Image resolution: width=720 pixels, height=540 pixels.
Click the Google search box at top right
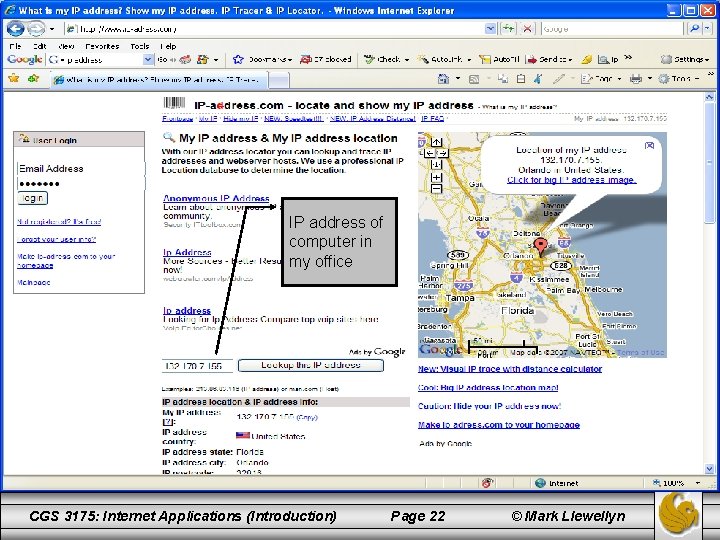[x=613, y=29]
